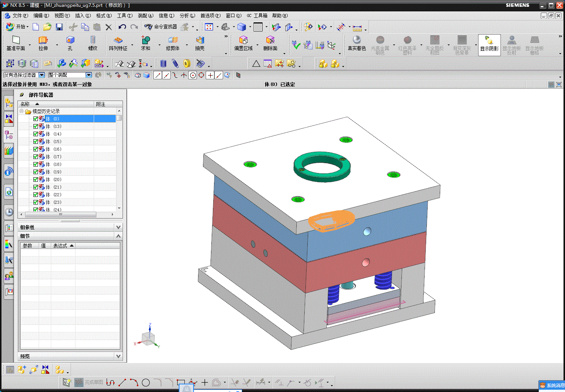Click the 系统消息 notification button
Screen dimensions: 565x392
pyautogui.click(x=552, y=385)
